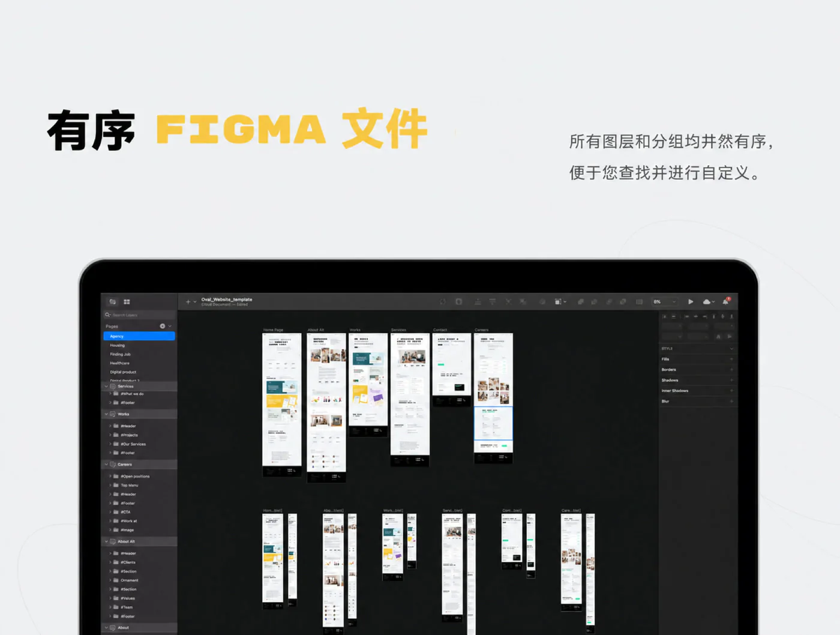Open the resize tool dropdown in toolbar

pos(565,302)
